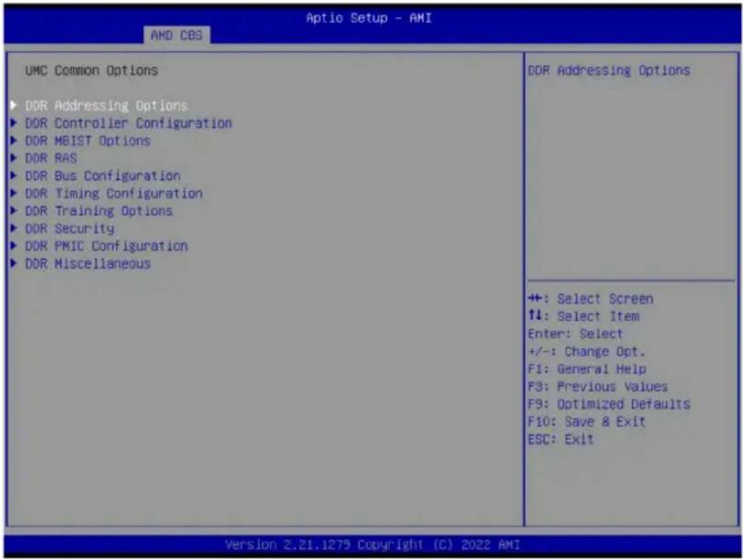
Task: Click the Aptio Setup - AMI title
Action: (x=369, y=18)
